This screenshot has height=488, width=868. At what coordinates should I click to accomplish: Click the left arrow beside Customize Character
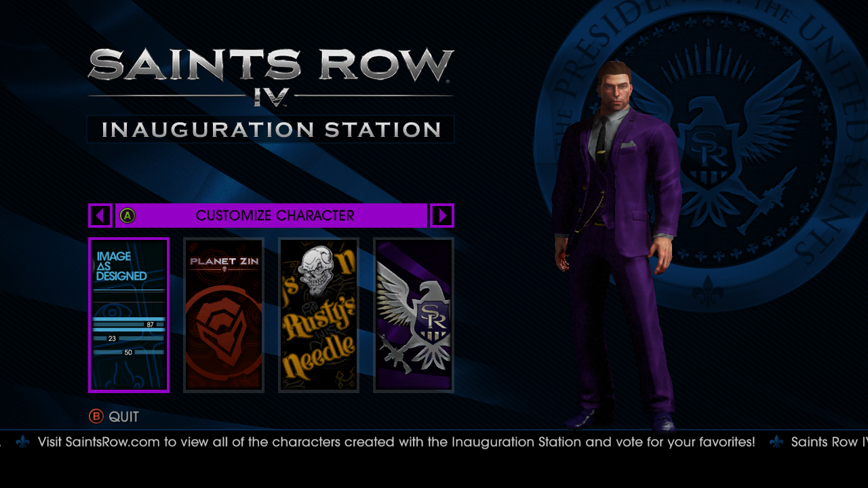coord(100,216)
